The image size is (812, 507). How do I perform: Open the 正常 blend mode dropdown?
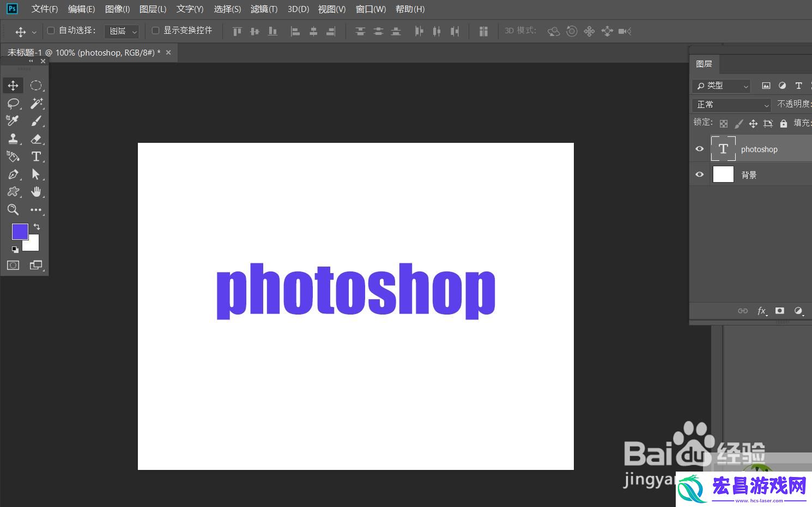click(x=731, y=105)
